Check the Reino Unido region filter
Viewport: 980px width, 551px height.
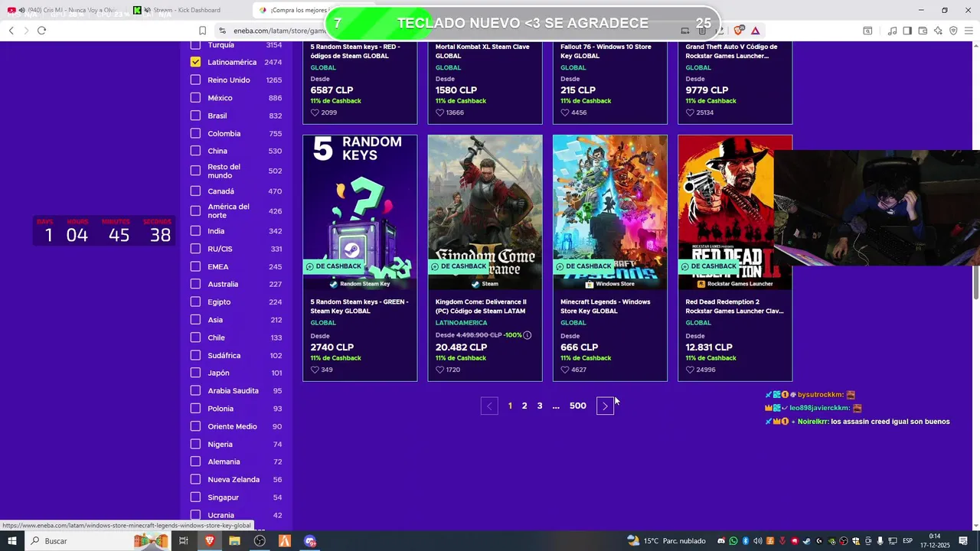click(195, 80)
